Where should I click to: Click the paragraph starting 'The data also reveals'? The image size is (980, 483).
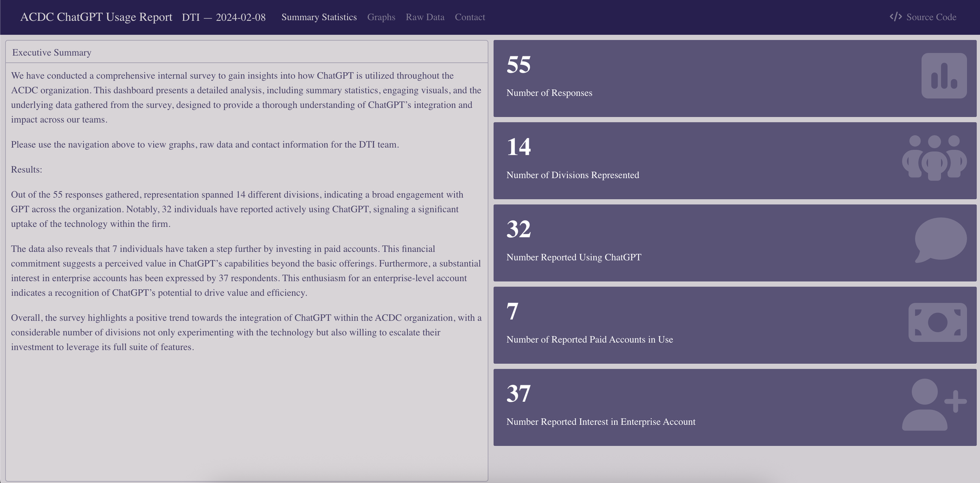pos(246,271)
